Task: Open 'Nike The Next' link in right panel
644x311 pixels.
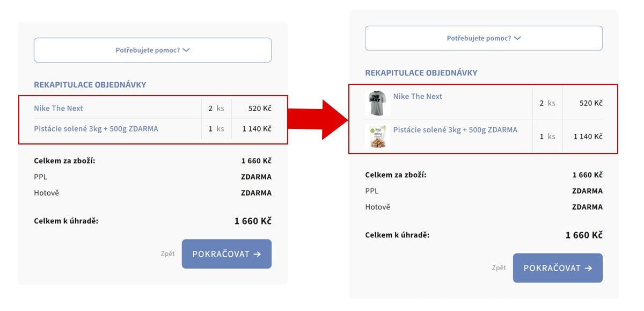Action: click(x=418, y=97)
